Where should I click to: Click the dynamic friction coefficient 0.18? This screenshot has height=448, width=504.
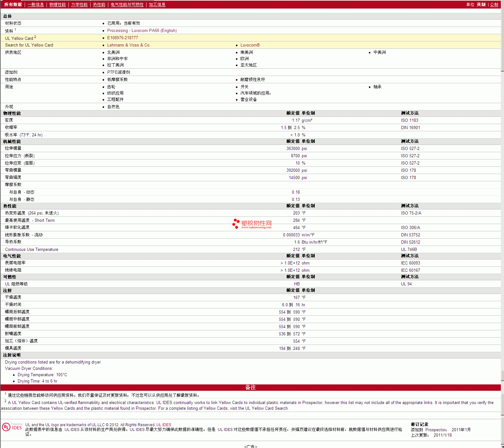pyautogui.click(x=296, y=192)
